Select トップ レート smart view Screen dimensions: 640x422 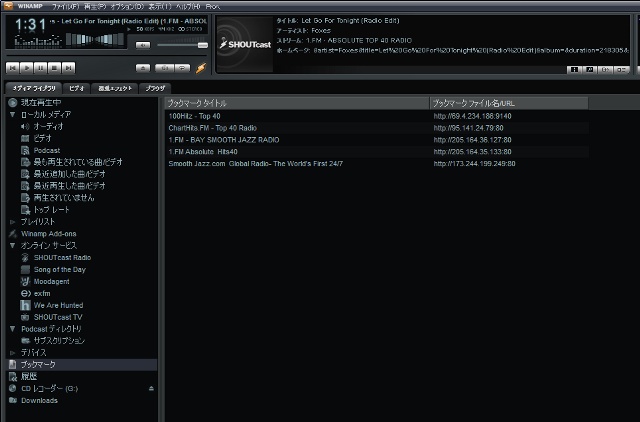click(x=51, y=210)
